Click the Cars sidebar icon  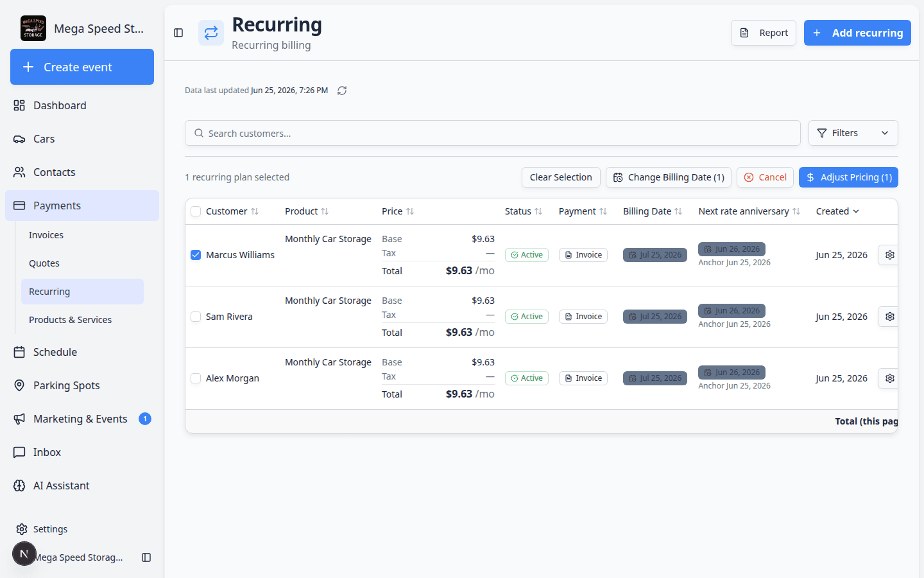pos(19,139)
